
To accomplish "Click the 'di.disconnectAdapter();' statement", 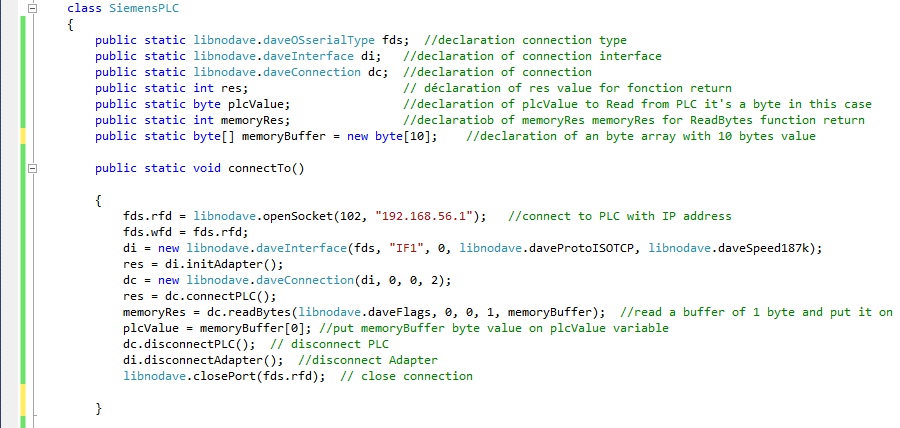I will pyautogui.click(x=203, y=361).
